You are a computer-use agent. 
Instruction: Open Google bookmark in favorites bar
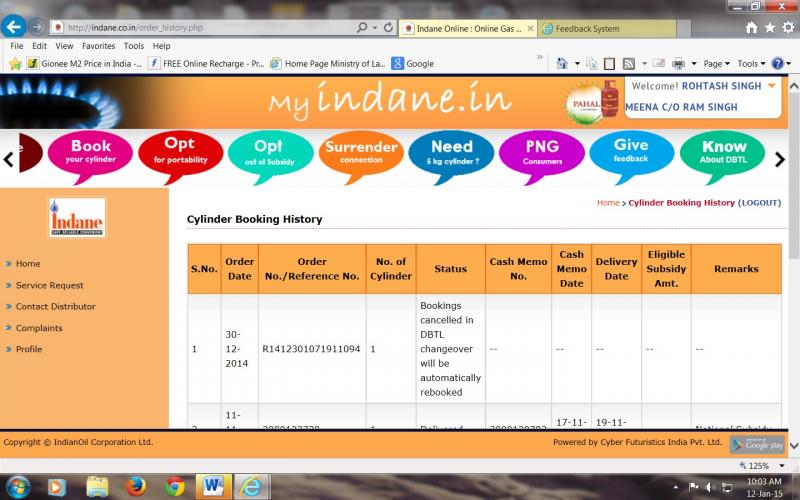[x=413, y=64]
